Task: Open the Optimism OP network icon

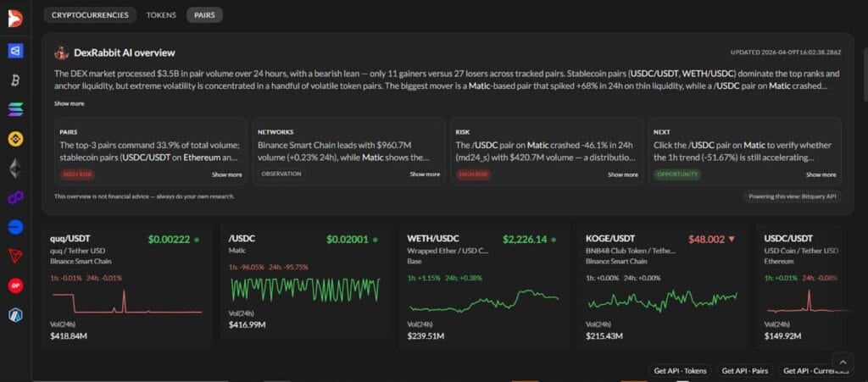Action: (15, 285)
